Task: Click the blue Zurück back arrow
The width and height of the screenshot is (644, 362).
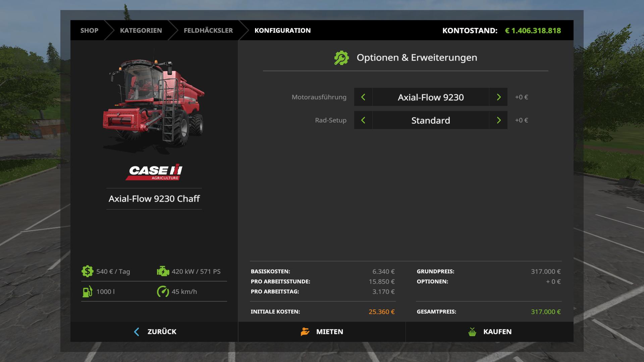Action: (137, 331)
